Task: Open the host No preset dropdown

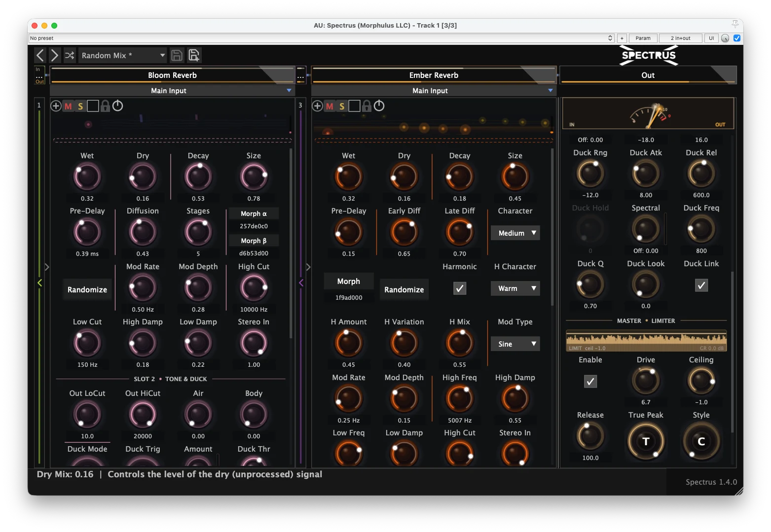Action: point(321,38)
